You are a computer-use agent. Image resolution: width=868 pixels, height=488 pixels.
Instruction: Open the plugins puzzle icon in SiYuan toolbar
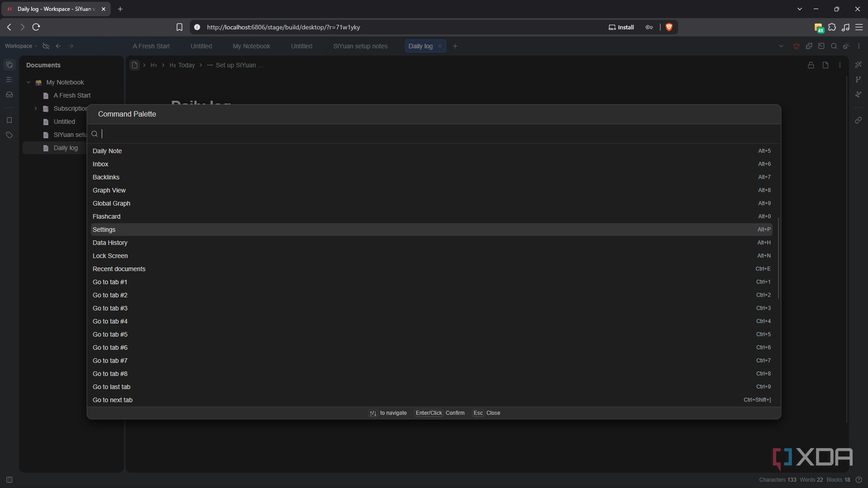[809, 46]
